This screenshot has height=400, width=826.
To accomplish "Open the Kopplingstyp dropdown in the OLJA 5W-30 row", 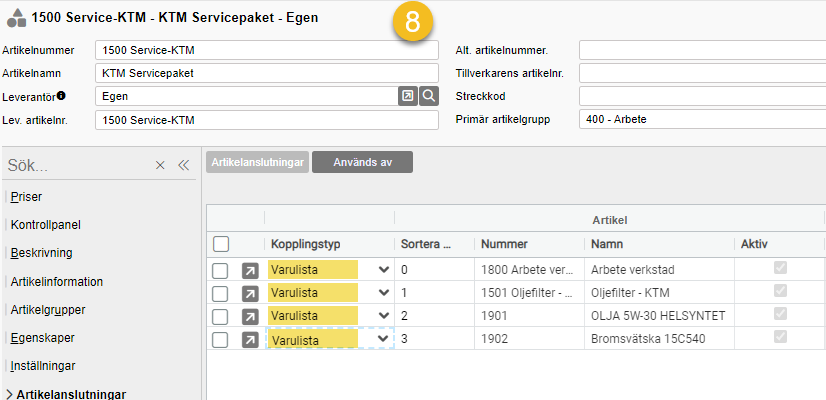I will [x=384, y=316].
